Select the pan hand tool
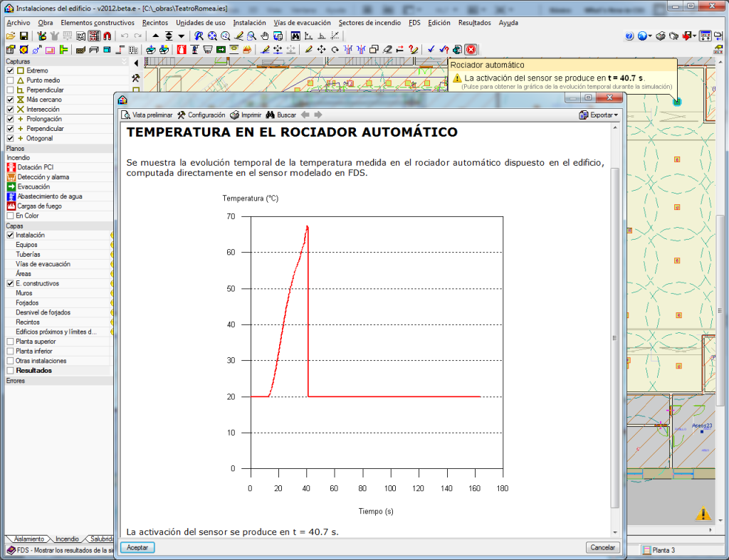This screenshot has width=729, height=560. 264,36
